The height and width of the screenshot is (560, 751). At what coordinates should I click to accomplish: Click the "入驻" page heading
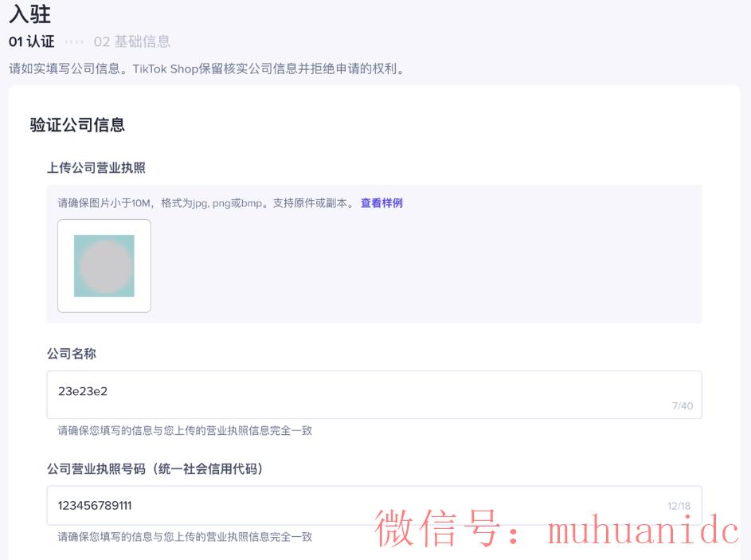tap(29, 14)
